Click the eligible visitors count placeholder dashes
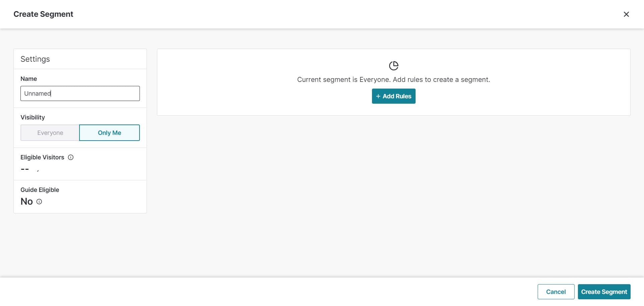Viewport: 644px width, 306px height. click(x=25, y=169)
